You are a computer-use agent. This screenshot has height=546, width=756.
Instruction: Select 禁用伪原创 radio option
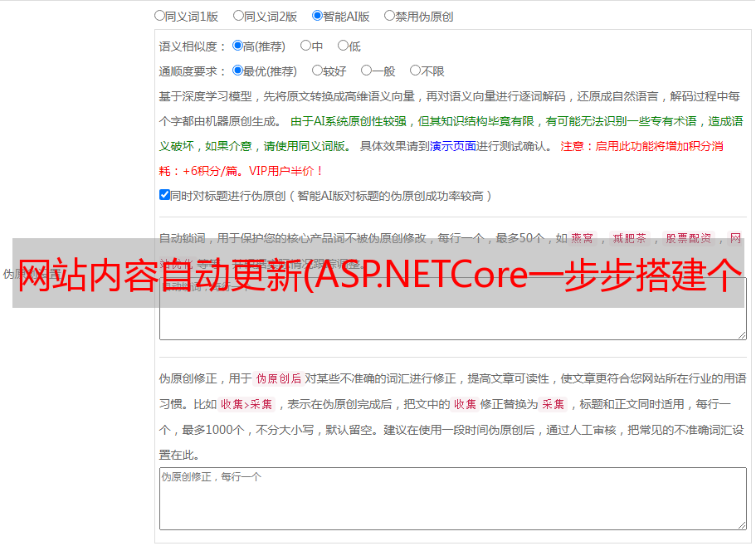click(389, 16)
